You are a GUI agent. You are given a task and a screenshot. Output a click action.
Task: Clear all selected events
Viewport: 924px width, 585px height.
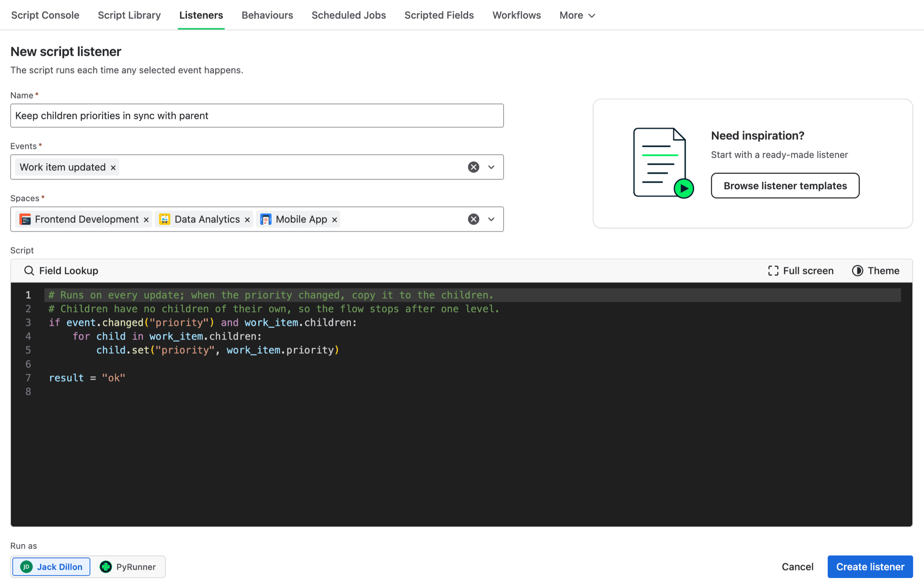pos(474,167)
